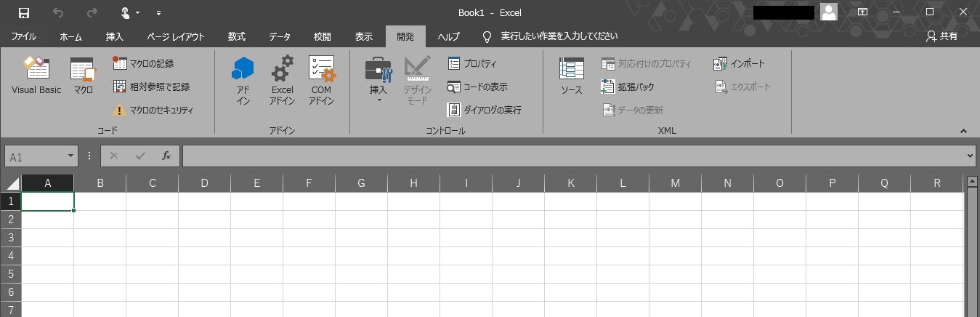
Task: Save the workbook with the floppy icon
Action: tap(23, 12)
